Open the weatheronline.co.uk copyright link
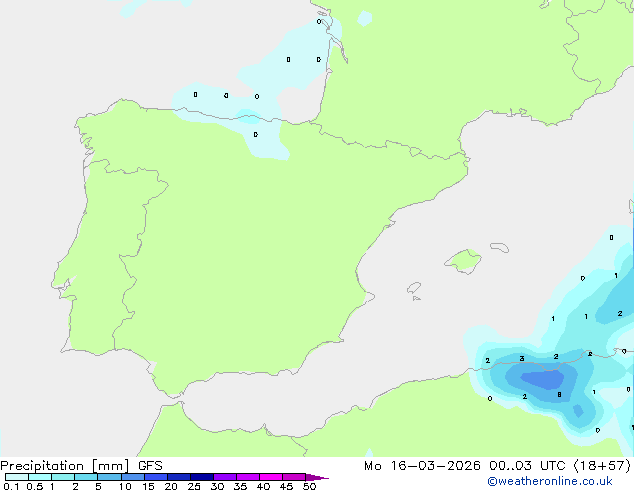 [549, 481]
